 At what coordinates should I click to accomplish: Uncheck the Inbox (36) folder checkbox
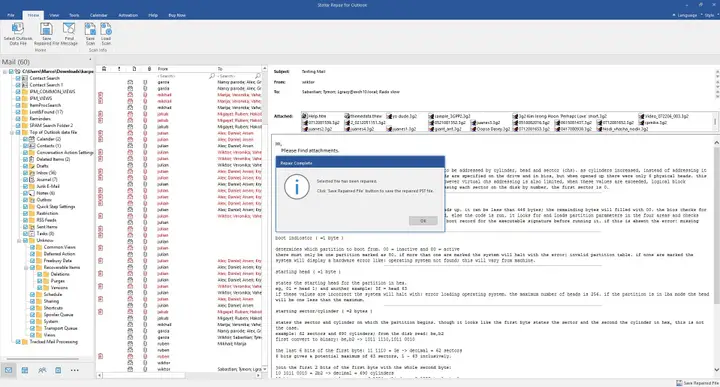26,173
